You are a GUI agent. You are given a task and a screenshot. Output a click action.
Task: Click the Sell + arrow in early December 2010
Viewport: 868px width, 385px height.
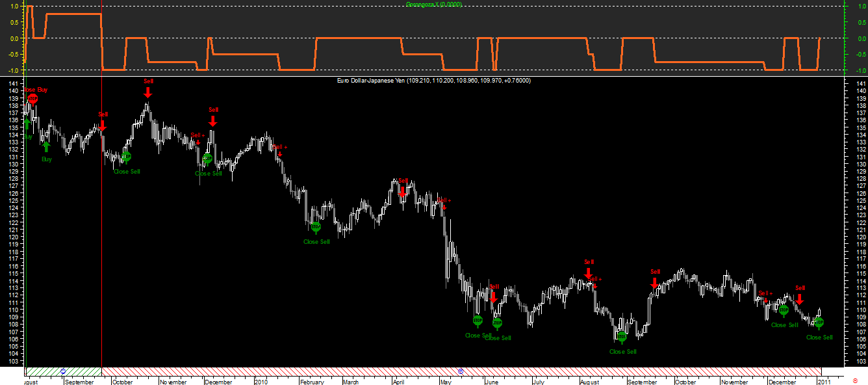point(765,300)
